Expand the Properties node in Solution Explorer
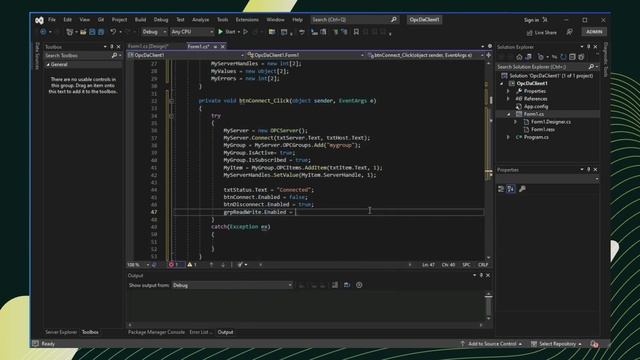The width and height of the screenshot is (640, 360). coord(509,91)
